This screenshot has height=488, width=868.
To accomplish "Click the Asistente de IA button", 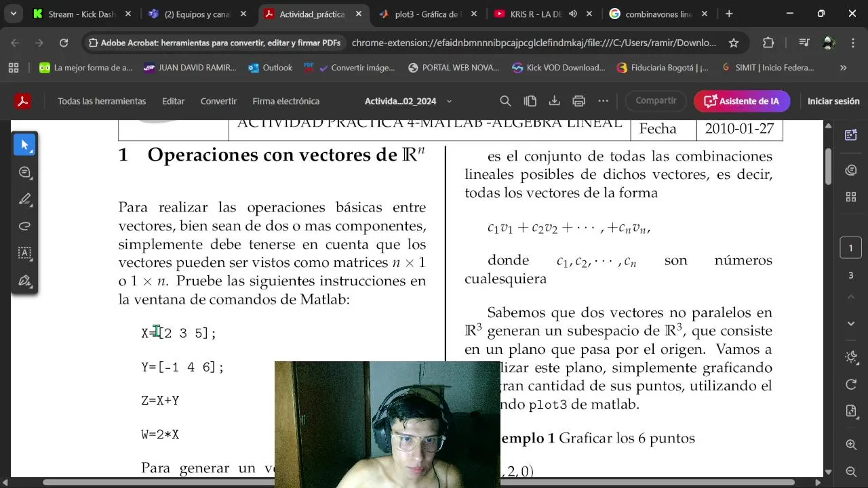I will click(x=742, y=101).
